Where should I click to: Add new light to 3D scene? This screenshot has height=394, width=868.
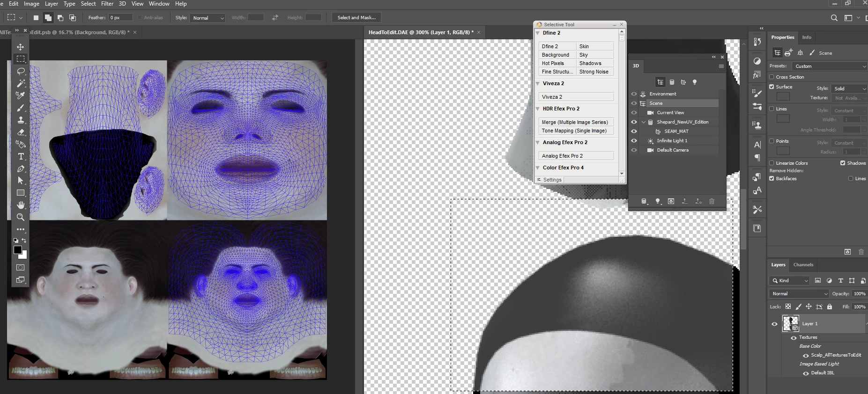(x=658, y=201)
